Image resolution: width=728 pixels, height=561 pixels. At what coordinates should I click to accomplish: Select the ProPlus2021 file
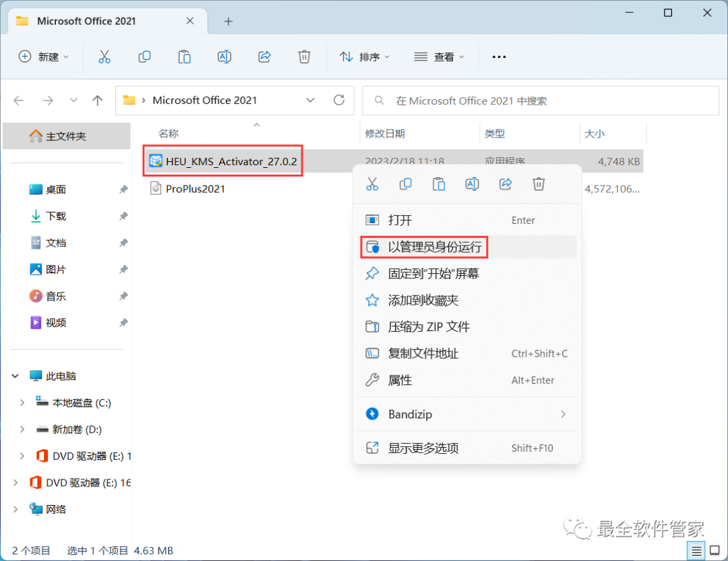tap(195, 189)
